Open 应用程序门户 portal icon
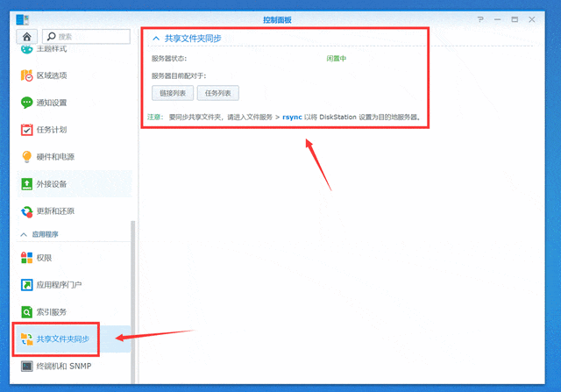 coord(27,285)
